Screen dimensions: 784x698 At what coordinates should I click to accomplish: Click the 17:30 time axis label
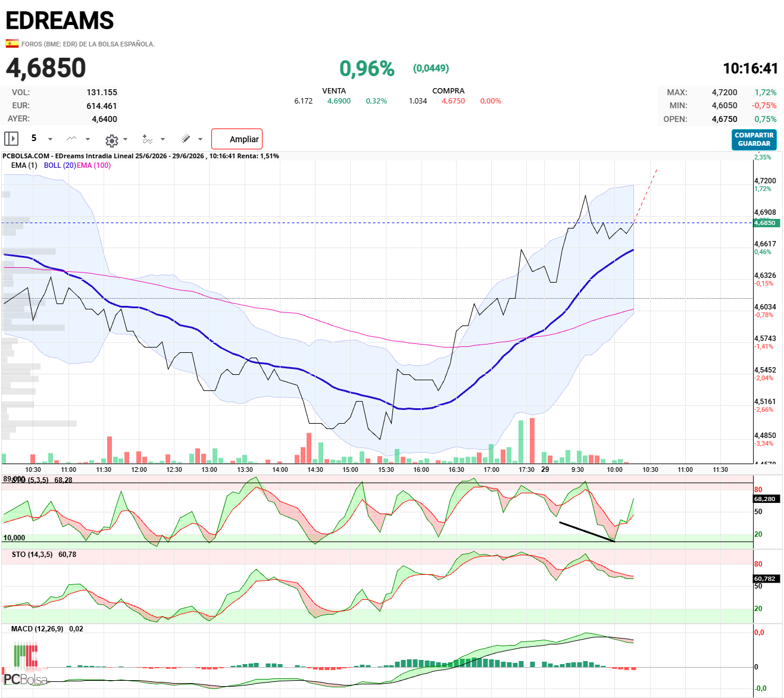click(x=526, y=469)
